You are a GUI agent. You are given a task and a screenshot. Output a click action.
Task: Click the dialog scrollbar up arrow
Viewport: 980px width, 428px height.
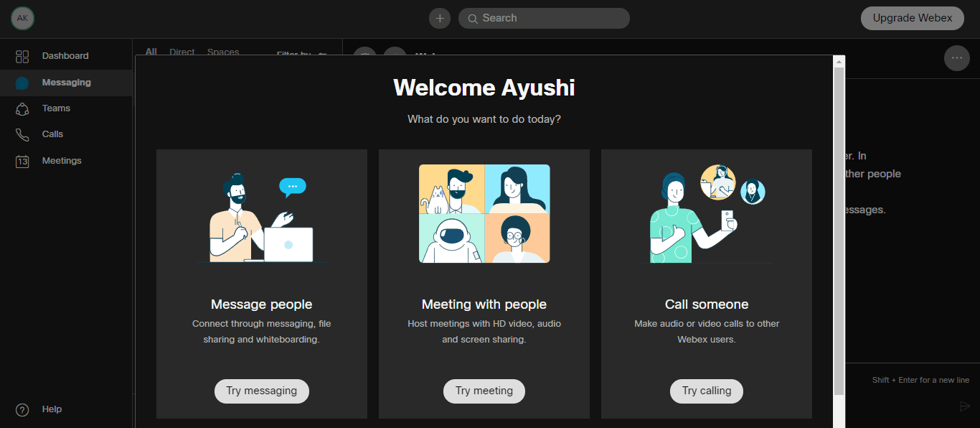(x=839, y=62)
